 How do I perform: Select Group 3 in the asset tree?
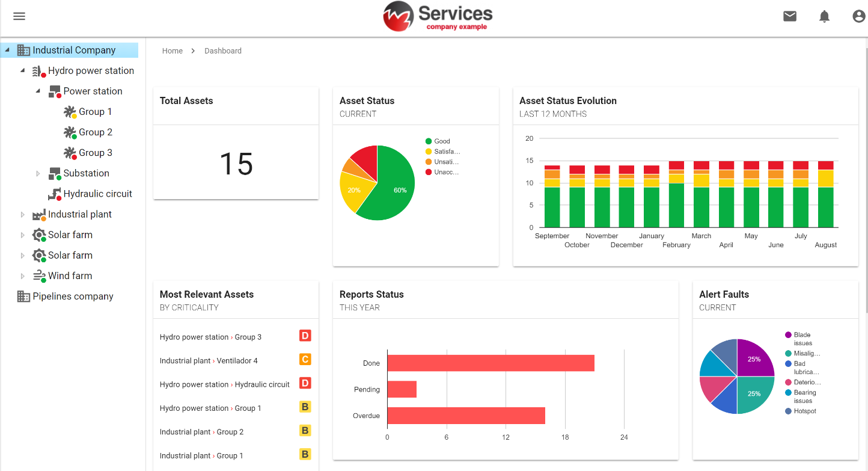tap(96, 153)
